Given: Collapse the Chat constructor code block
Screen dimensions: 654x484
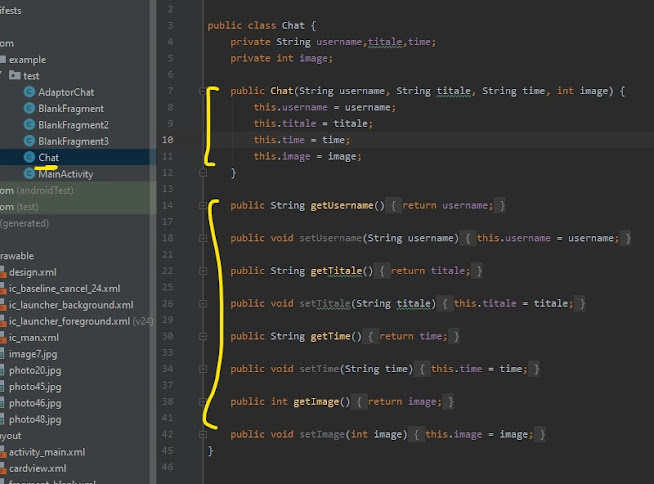Looking at the screenshot, I should (x=202, y=90).
